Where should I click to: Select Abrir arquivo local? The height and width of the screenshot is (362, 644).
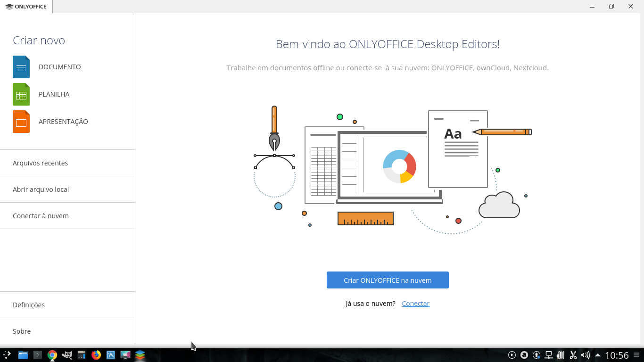67,189
